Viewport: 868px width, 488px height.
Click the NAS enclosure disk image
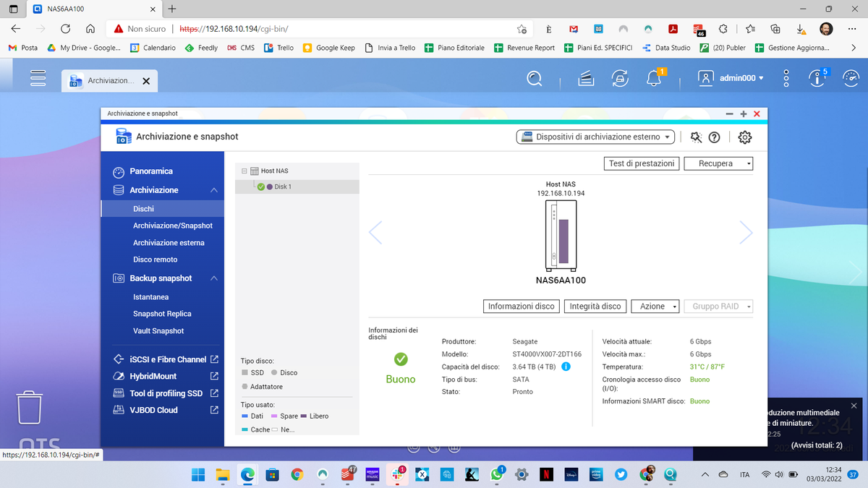[561, 235]
